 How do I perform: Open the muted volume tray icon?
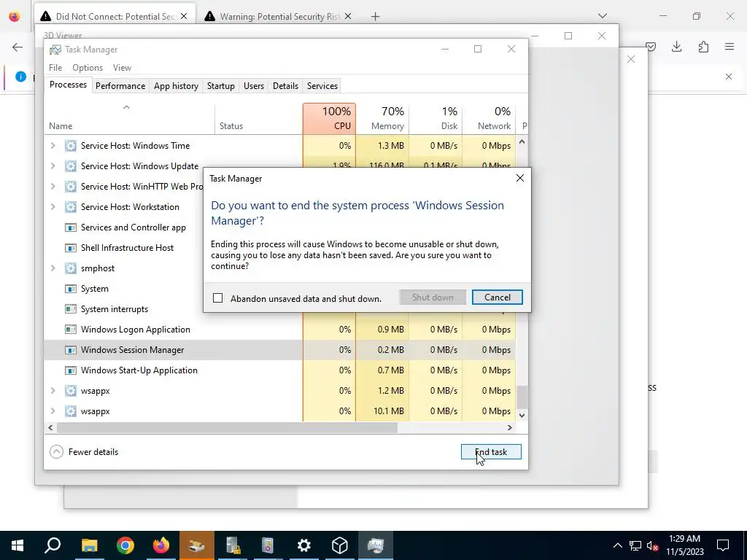point(652,545)
